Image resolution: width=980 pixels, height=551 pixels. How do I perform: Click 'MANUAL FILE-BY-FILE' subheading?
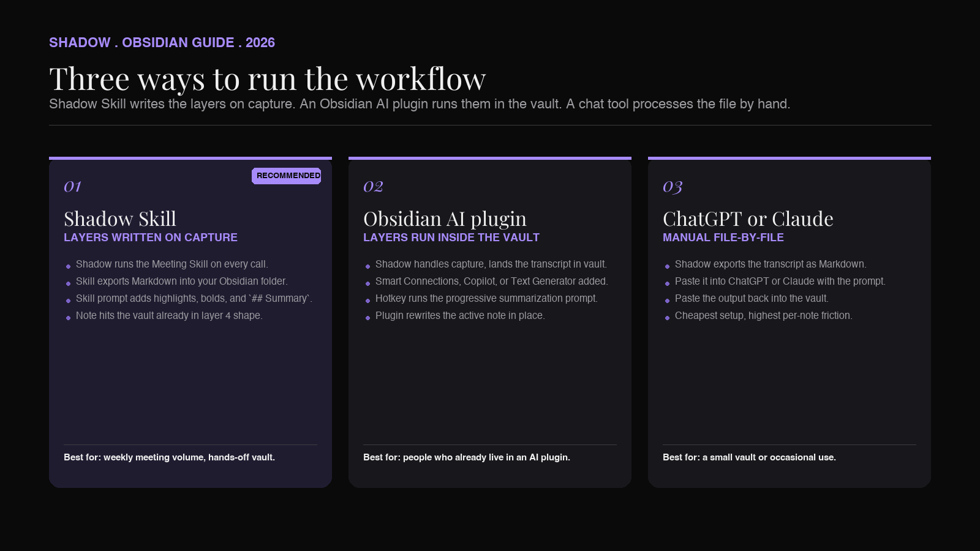pos(723,238)
